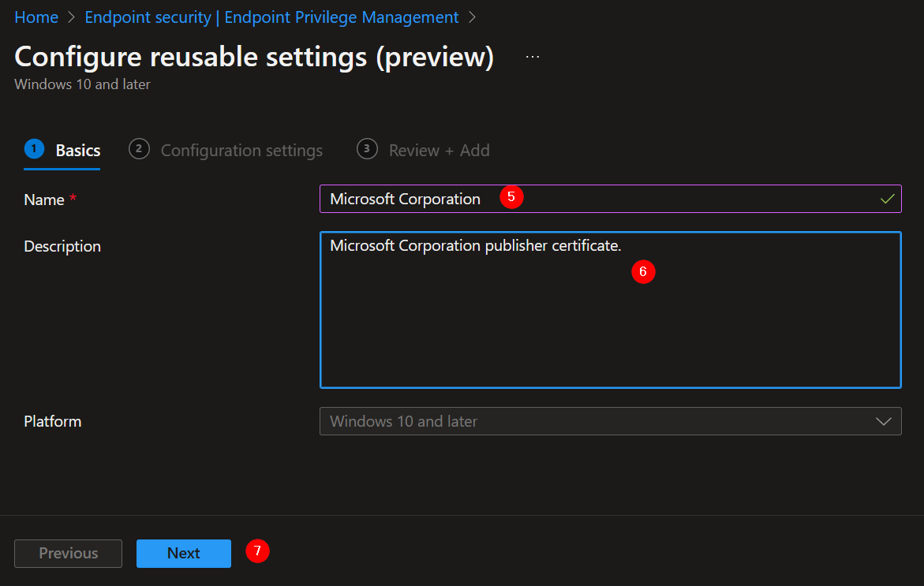The height and width of the screenshot is (586, 924).
Task: Click the Previous button
Action: point(68,553)
